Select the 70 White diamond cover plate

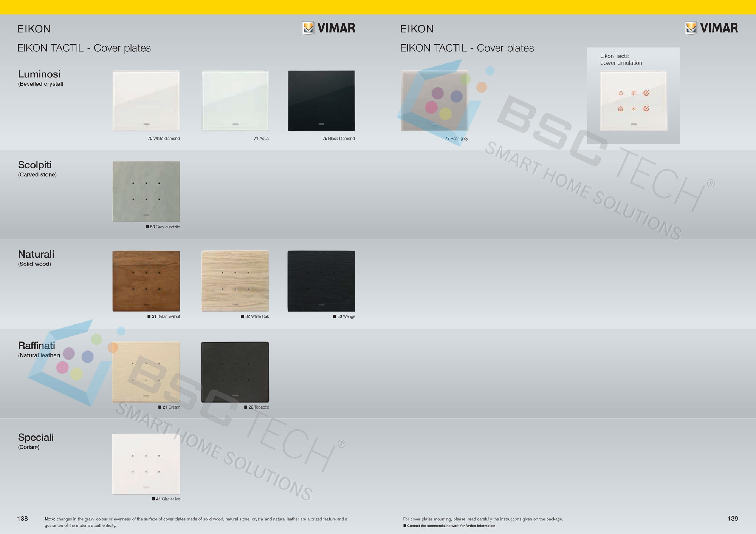(146, 101)
